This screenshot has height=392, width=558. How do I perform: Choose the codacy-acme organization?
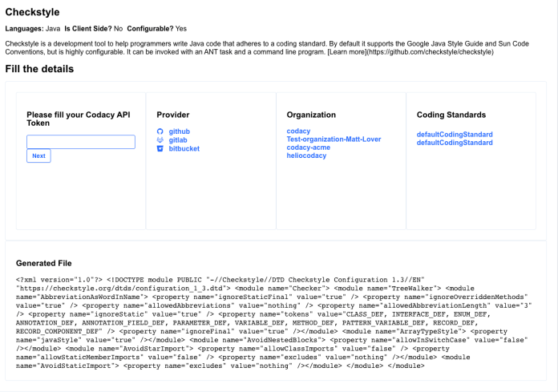[308, 148]
